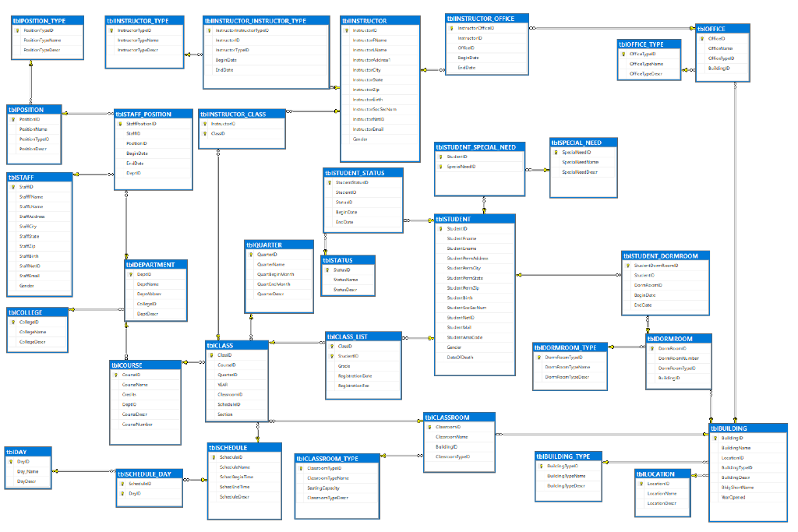
Task: Click the CourseName field in tblCOURSE
Action: pyautogui.click(x=137, y=384)
